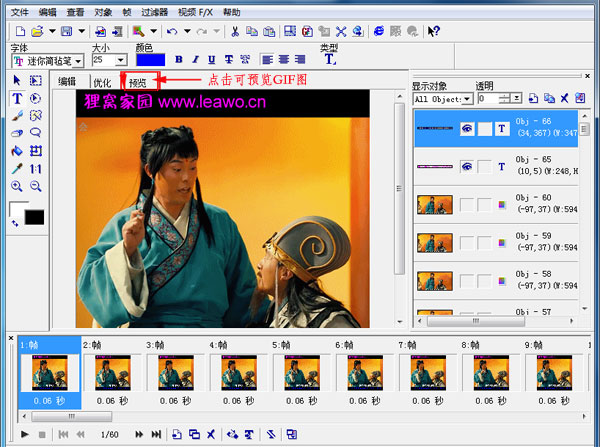Click the black background color swatch
Screen dimensions: 600x447
[x=34, y=217]
